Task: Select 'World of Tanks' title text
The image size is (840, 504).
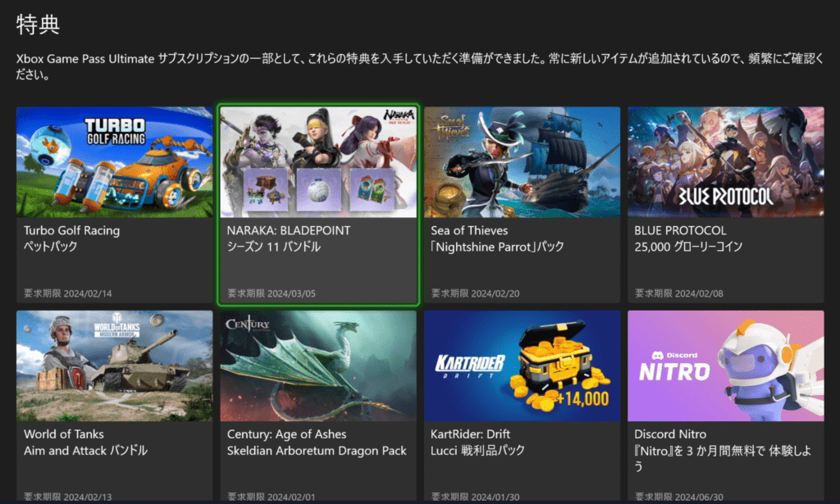Action: click(64, 434)
